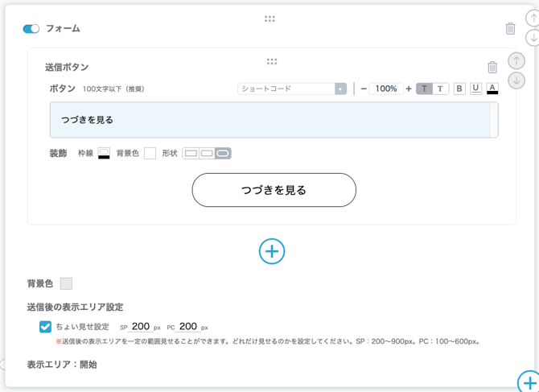Select the pill-shaped button shape
Viewport: 539px width, 392px height.
pos(223,154)
